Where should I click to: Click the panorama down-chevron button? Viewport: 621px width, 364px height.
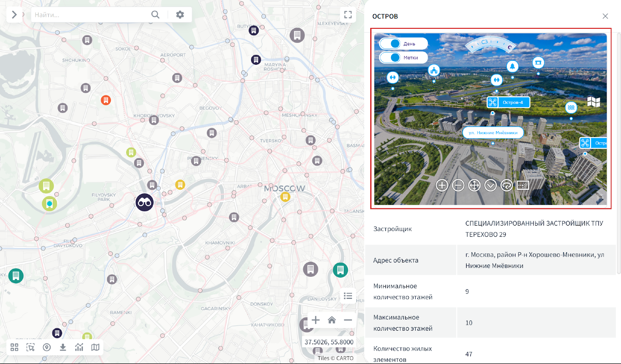[491, 185]
